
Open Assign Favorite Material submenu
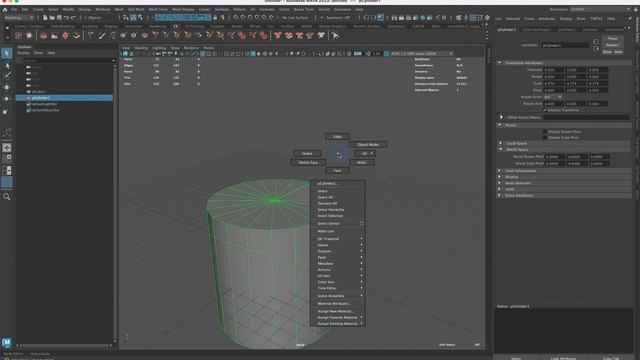tap(338, 317)
